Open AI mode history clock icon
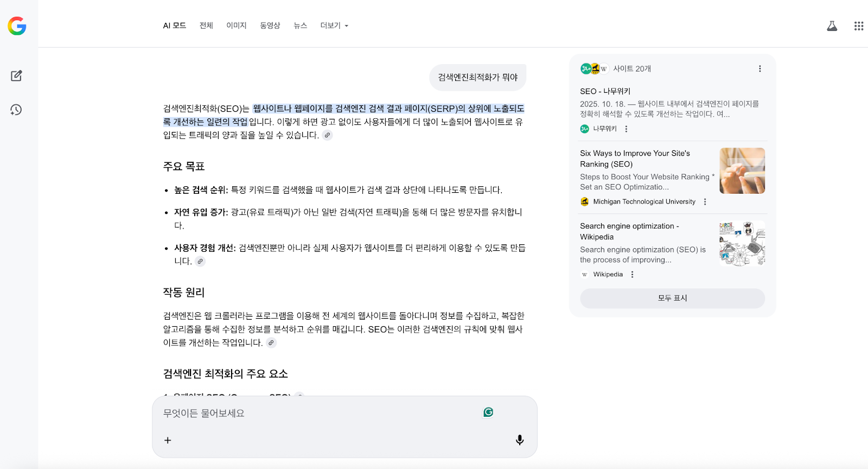Viewport: 868px width, 469px height. [16, 110]
